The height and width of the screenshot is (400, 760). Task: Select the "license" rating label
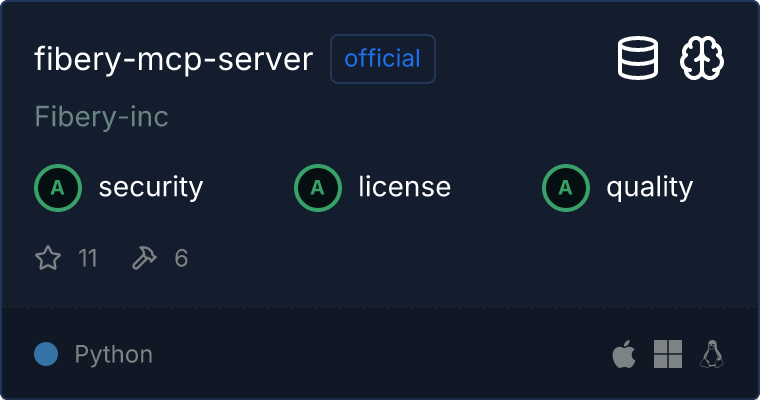coord(404,187)
